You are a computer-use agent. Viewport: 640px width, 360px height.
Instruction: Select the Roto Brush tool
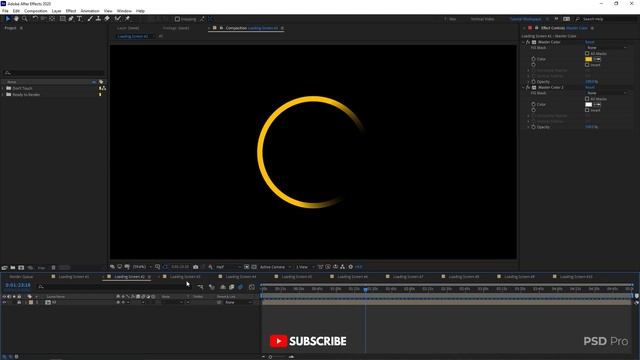(118, 19)
